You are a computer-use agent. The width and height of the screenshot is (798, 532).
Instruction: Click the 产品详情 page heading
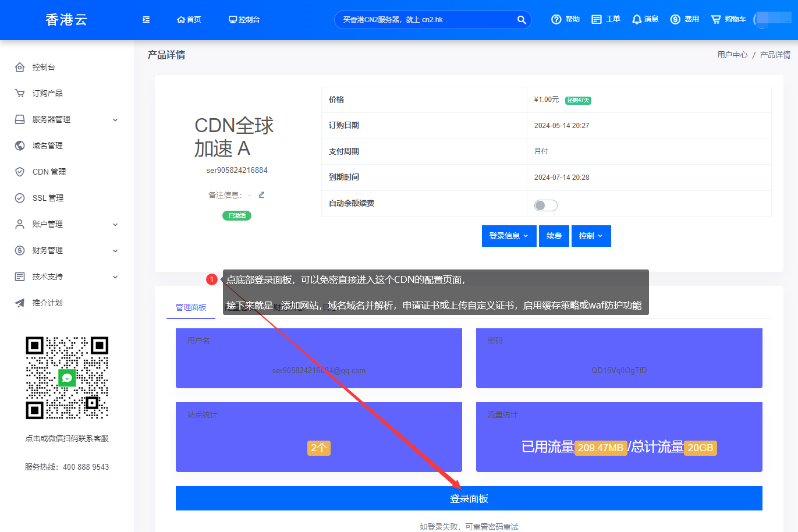(166, 55)
